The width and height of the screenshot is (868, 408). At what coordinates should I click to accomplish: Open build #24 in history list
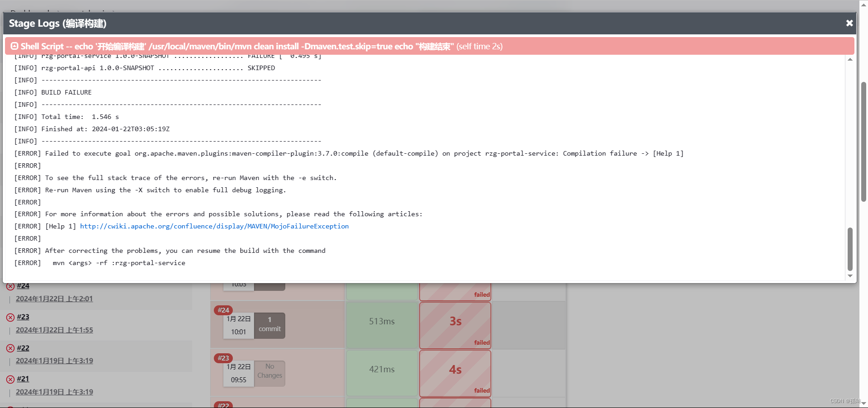click(23, 286)
